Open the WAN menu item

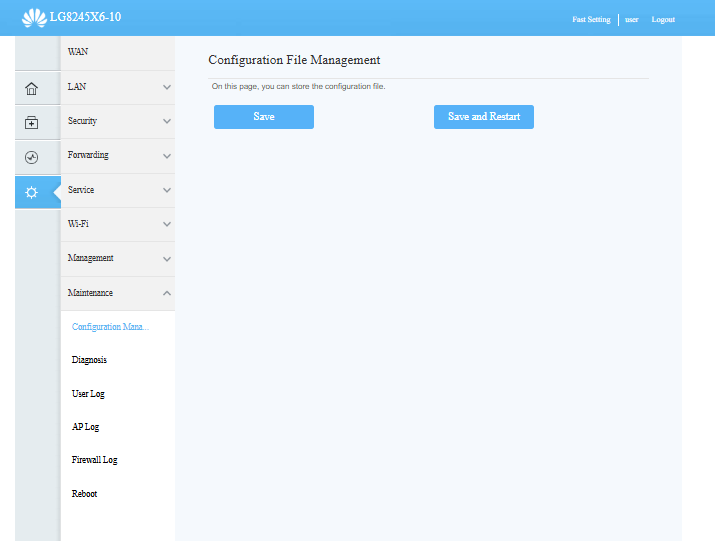click(78, 51)
